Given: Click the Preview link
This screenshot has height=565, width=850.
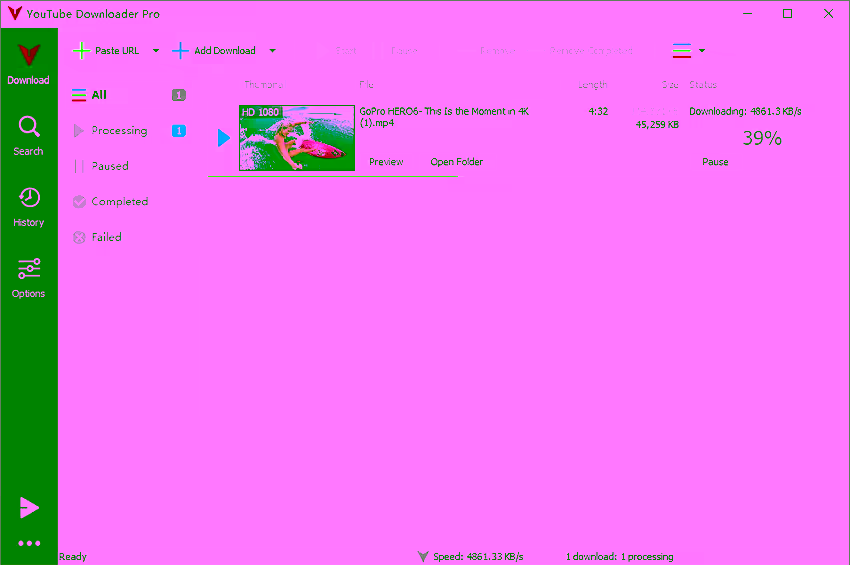Looking at the screenshot, I should [386, 162].
